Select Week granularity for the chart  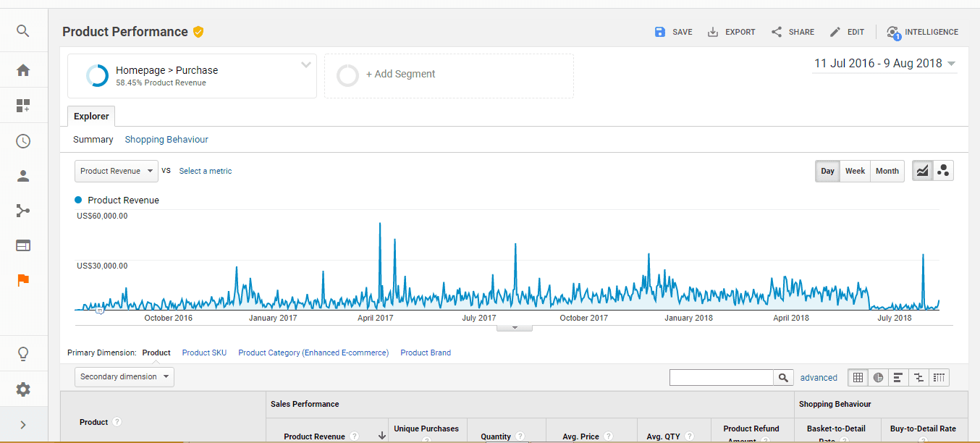tap(855, 171)
